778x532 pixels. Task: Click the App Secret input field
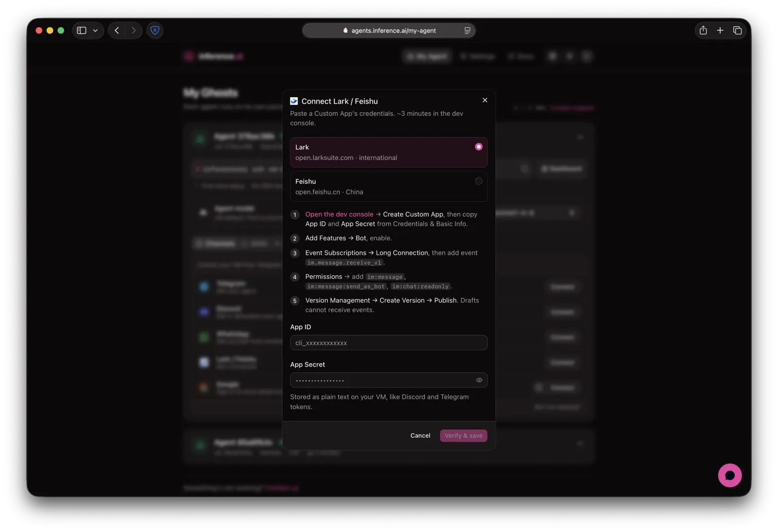coord(389,380)
